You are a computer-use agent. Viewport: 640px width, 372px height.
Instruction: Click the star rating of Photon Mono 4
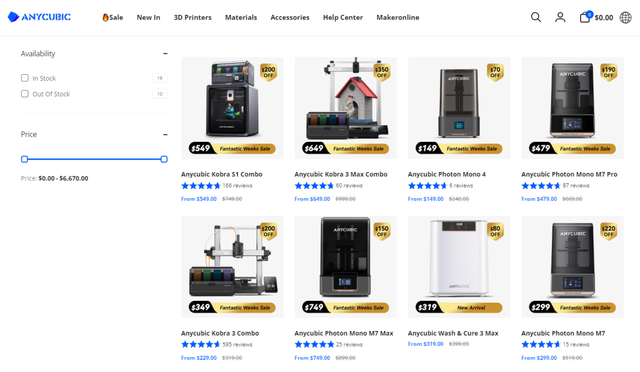click(427, 186)
